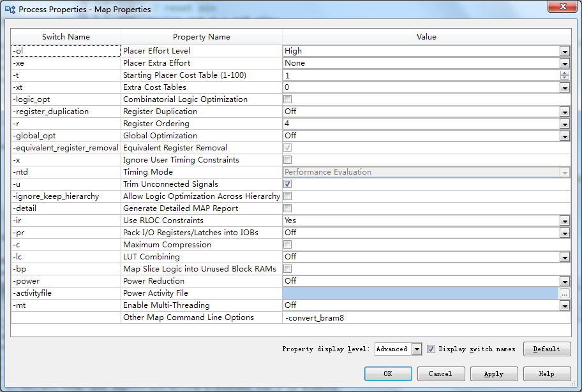This screenshot has height=392, width=582.
Task: Uncheck Trim Unconnected Signals
Action: coord(288,184)
